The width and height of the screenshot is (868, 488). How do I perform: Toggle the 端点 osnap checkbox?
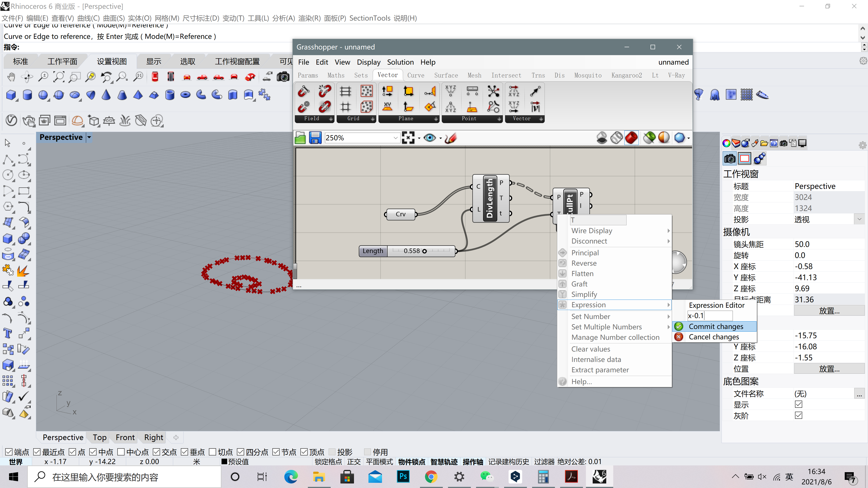pyautogui.click(x=9, y=452)
